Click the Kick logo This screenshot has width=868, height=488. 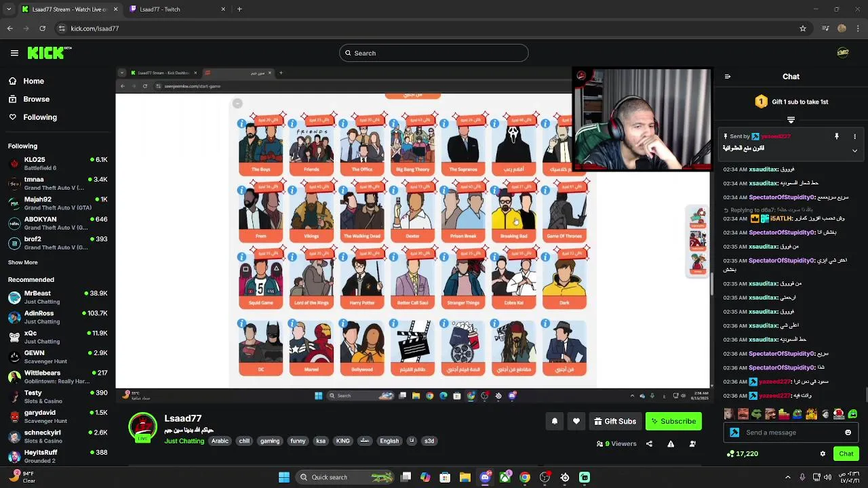click(x=49, y=53)
